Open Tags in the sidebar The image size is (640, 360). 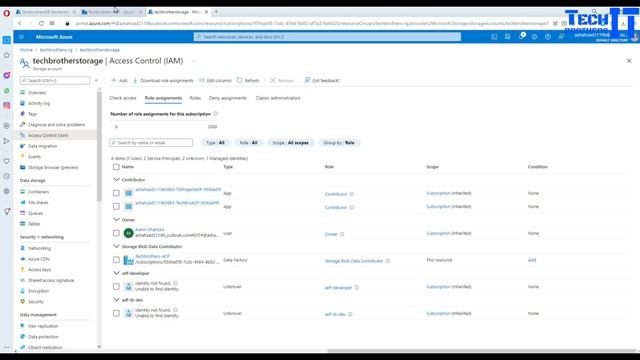click(32, 114)
